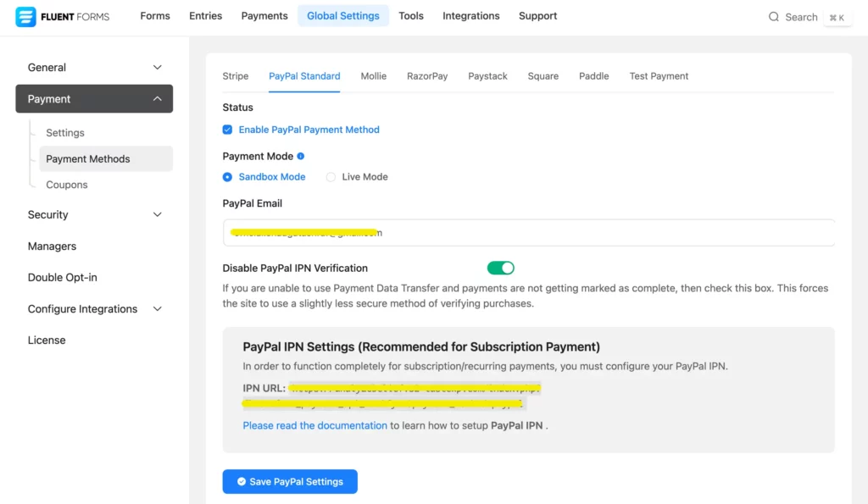The width and height of the screenshot is (868, 504).
Task: Switch to the Paddle tab
Action: [594, 76]
